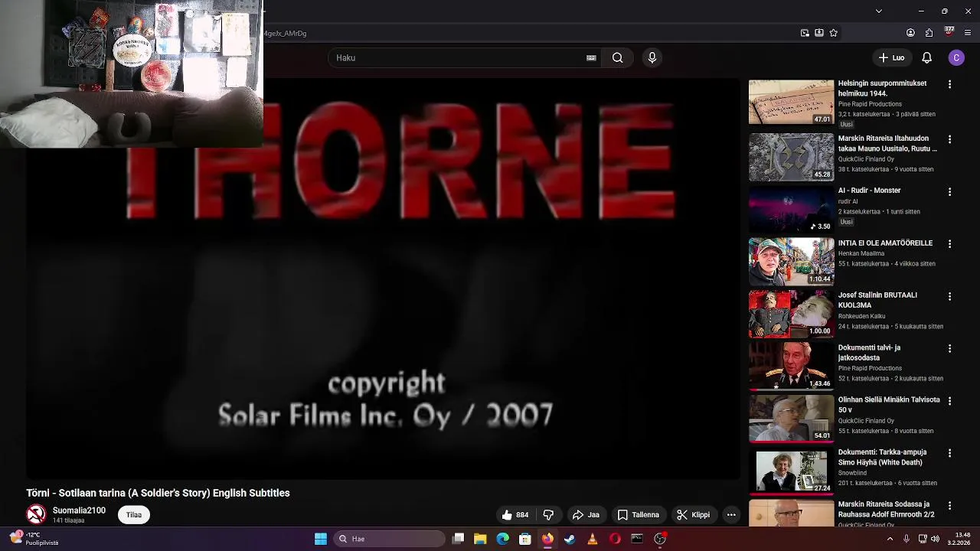
Task: Open options for Helsingin suurpommitukset video
Action: pos(949,84)
